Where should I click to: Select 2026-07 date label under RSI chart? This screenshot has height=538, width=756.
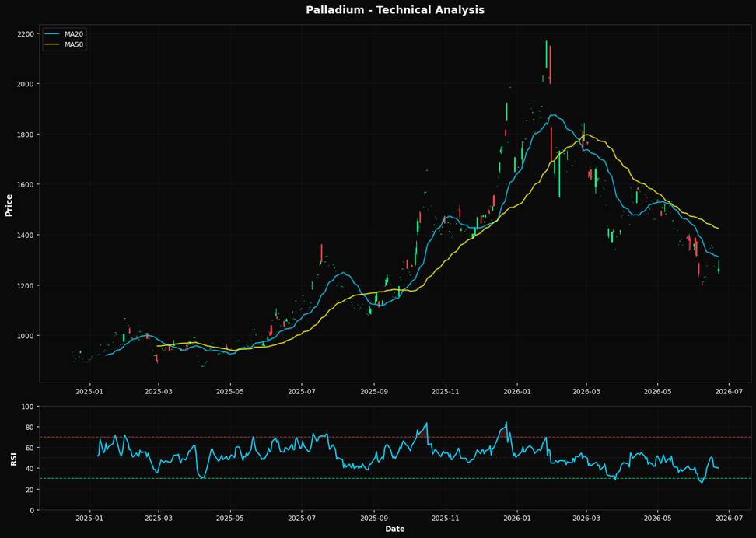click(729, 519)
